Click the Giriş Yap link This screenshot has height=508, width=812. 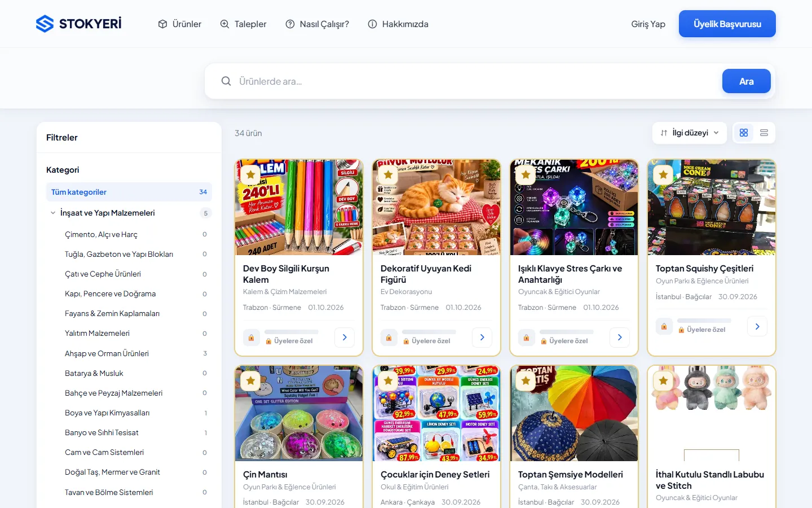coord(648,24)
